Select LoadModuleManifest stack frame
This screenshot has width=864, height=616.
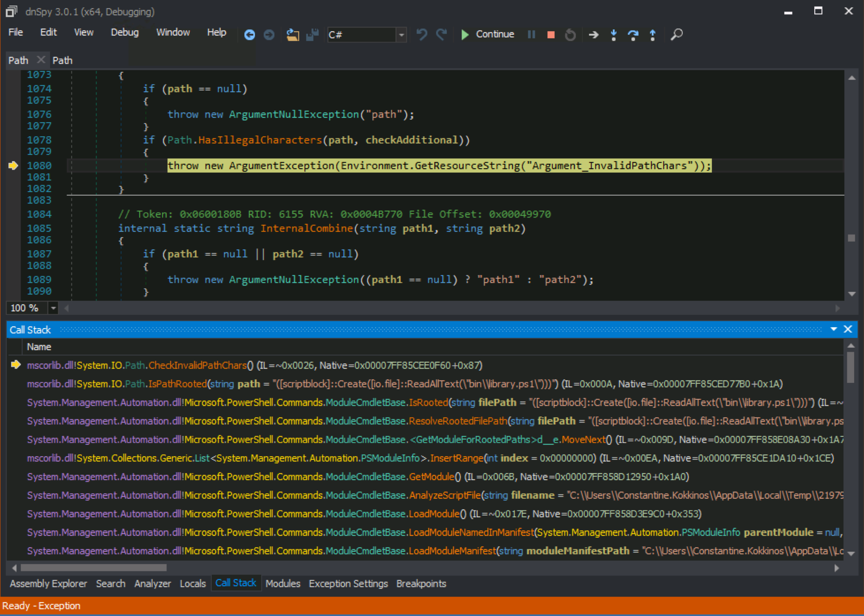tap(425, 551)
